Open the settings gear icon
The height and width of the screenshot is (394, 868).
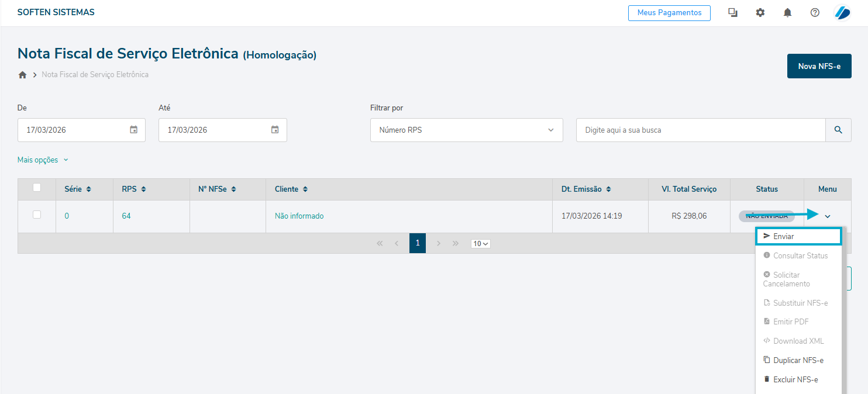point(760,13)
